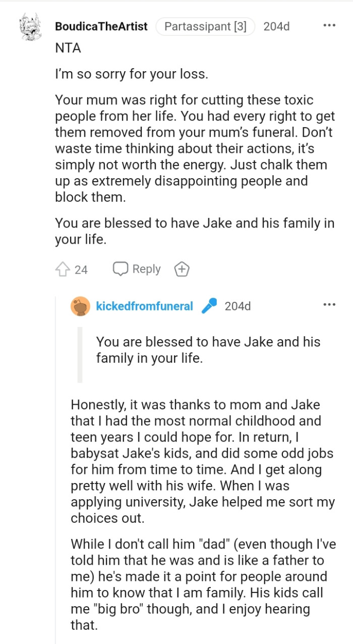Open BoudicaTheArtist's avatar
This screenshot has height=644, width=353.
tap(29, 26)
